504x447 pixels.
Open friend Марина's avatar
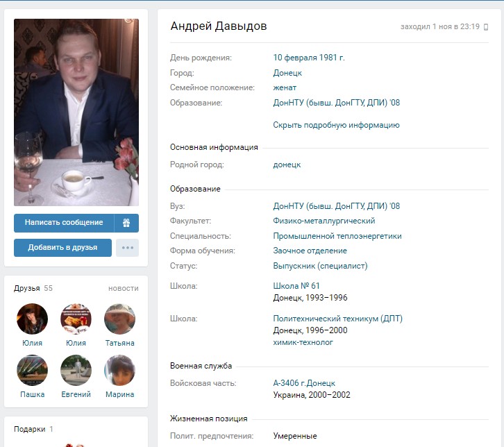[x=119, y=370]
